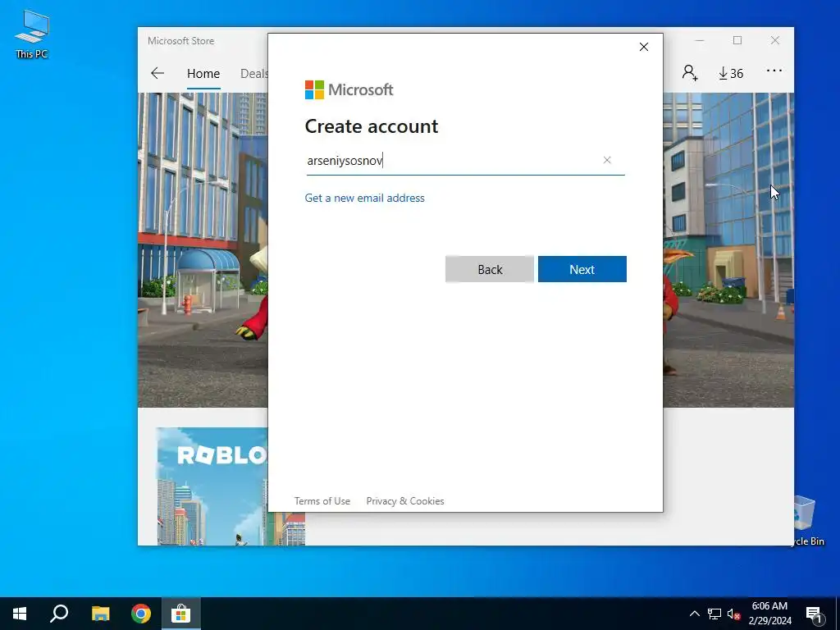Screen dimensions: 840x630
Task: Click the muted volume tray icon
Action: point(734,614)
